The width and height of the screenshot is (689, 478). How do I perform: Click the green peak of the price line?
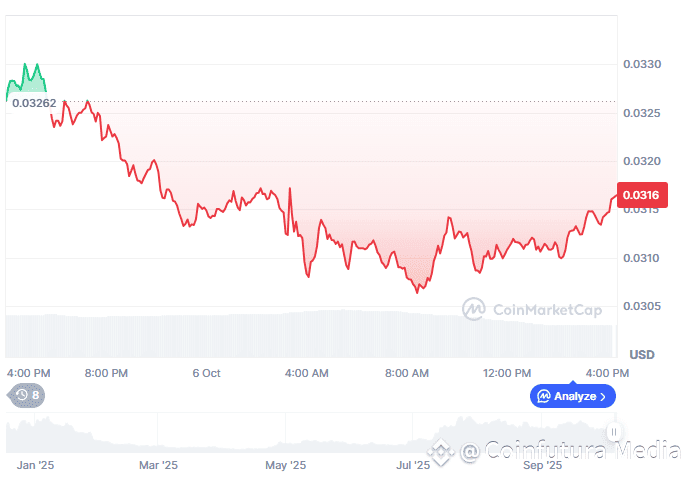tap(25, 65)
